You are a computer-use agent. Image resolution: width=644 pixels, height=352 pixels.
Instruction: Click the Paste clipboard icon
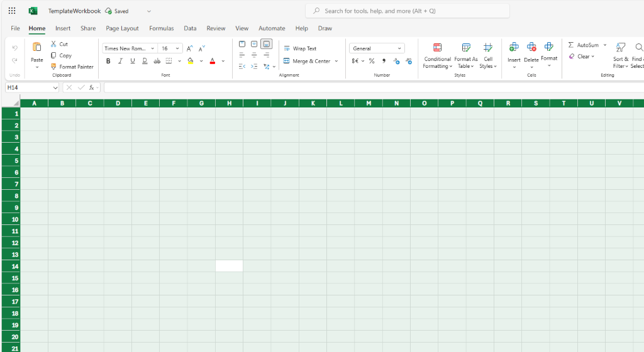(36, 47)
